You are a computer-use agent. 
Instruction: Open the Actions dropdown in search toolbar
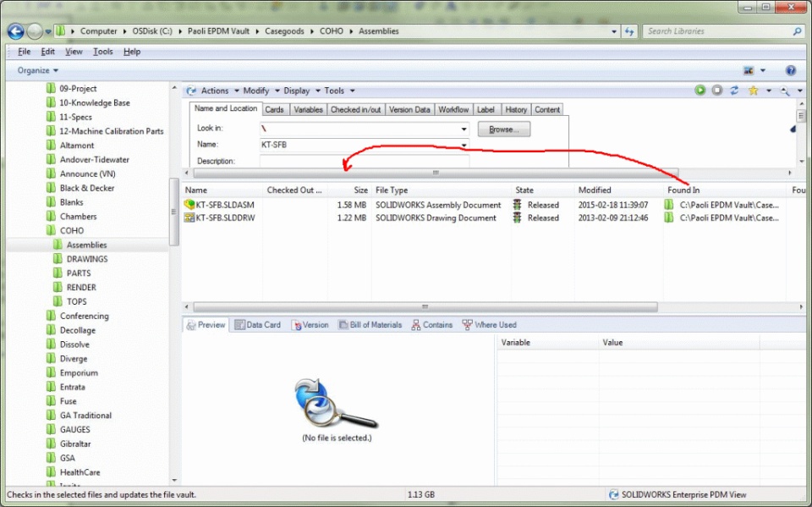point(220,91)
